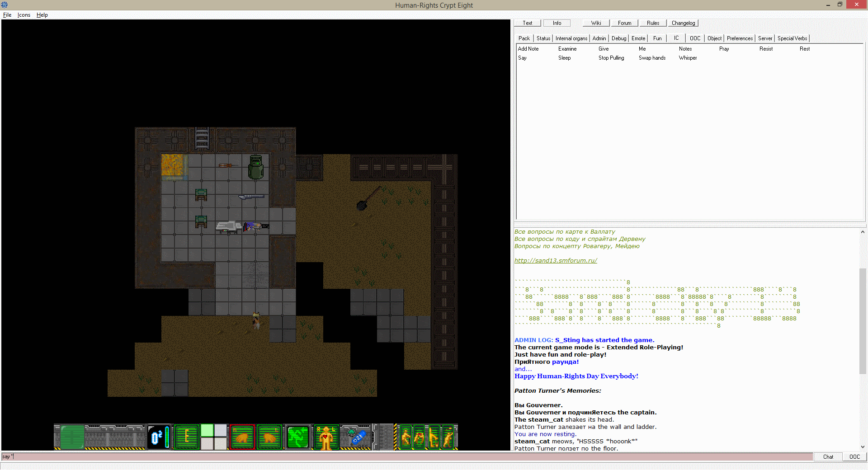Viewport: 868px width, 470px height.
Task: Click the rifle lying on the floor
Action: tap(251, 197)
